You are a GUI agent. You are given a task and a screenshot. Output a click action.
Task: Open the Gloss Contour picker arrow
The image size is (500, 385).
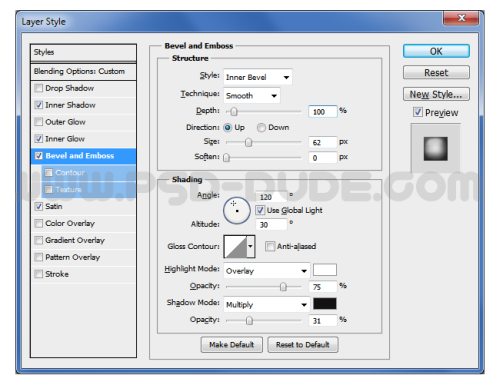[x=251, y=247]
